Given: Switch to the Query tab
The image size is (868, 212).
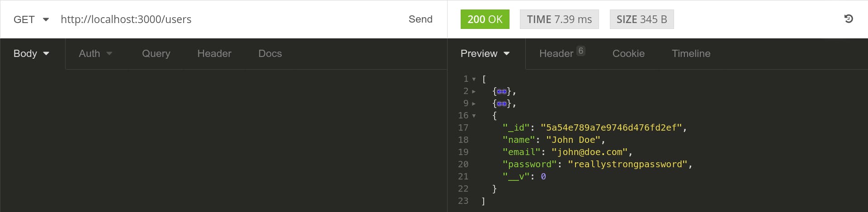Looking at the screenshot, I should [x=156, y=53].
